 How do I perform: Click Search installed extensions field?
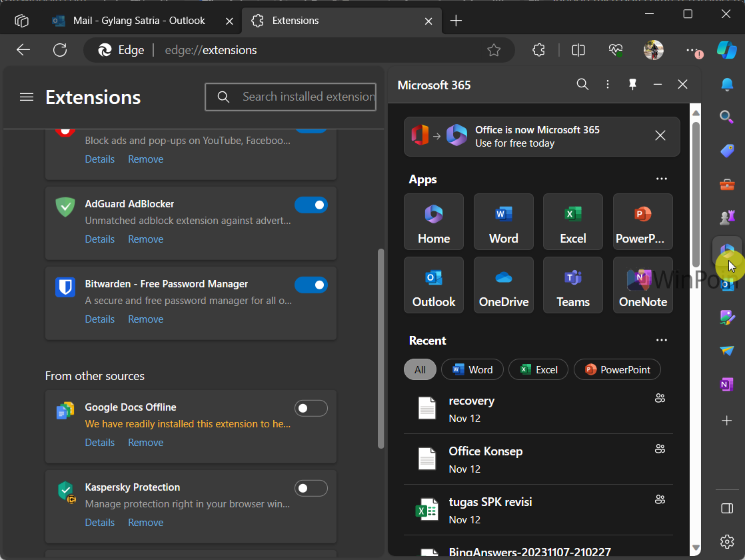coord(291,97)
